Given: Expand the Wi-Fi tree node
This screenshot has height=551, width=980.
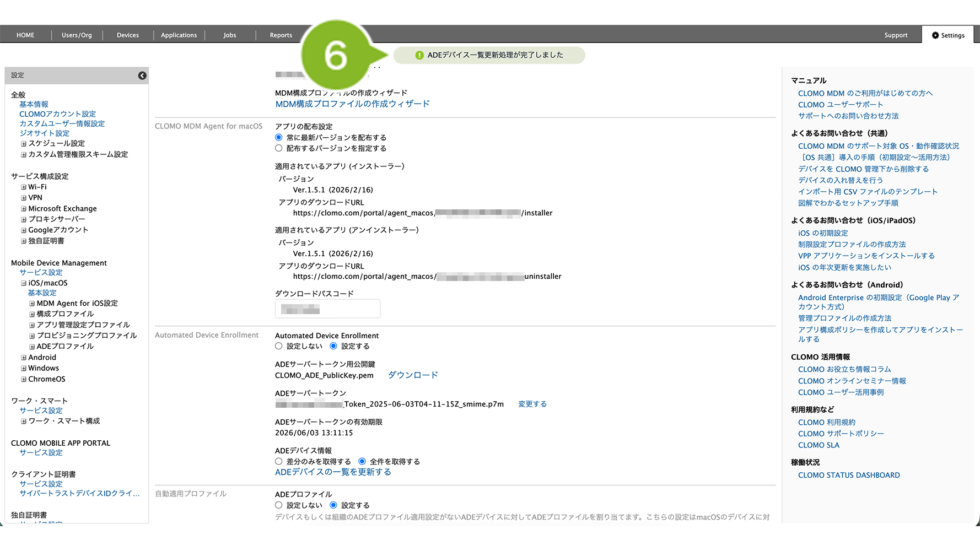Looking at the screenshot, I should click(24, 187).
